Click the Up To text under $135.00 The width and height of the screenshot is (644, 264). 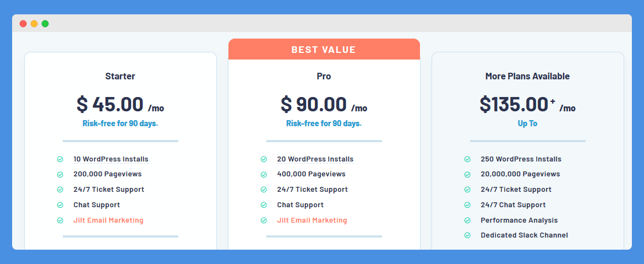[527, 123]
